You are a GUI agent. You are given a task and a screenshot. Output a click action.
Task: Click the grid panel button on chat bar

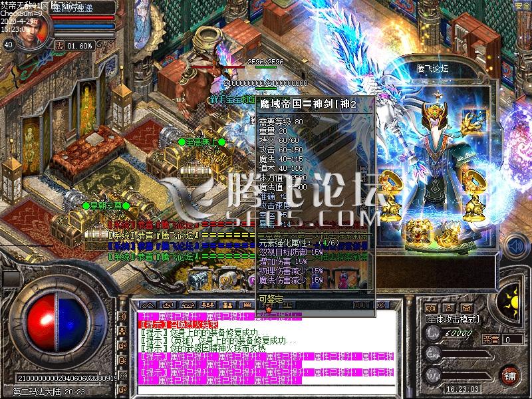pos(247,305)
